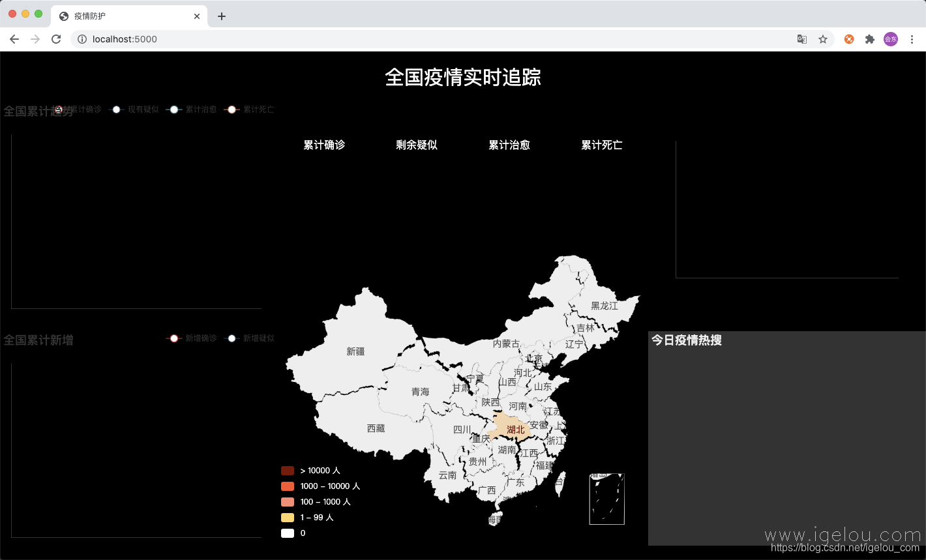
Task: Click the 会东 profile avatar
Action: coord(891,39)
